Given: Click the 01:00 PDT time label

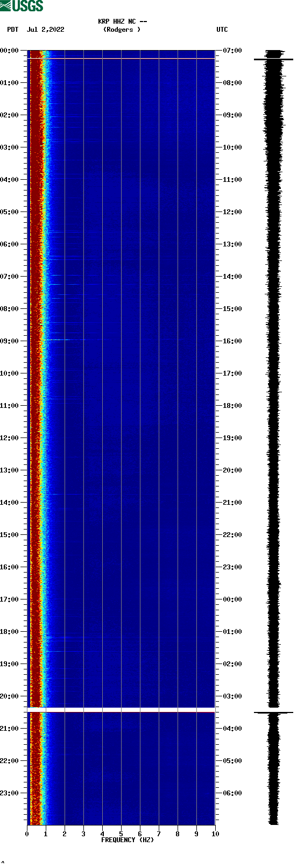Looking at the screenshot, I should point(10,83).
